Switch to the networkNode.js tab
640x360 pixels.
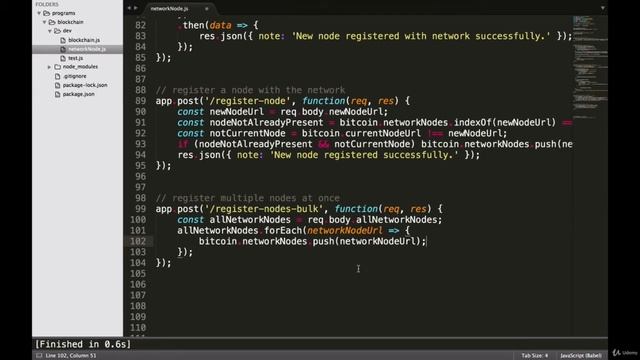[169, 8]
